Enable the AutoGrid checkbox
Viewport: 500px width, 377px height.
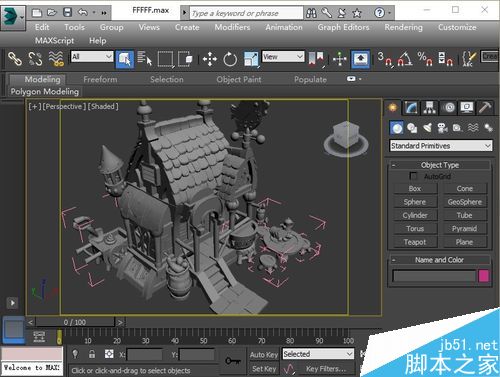(413, 176)
